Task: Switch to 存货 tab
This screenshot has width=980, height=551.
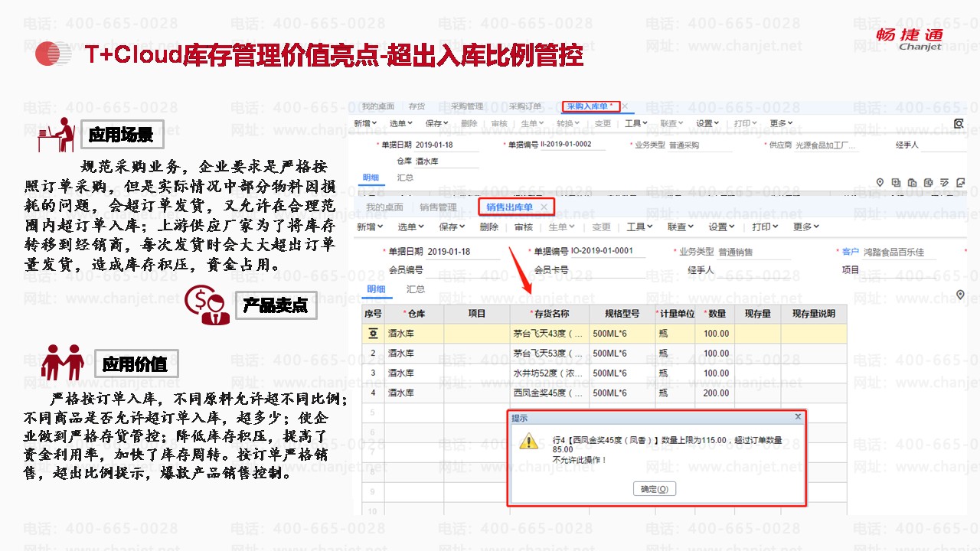Action: click(x=416, y=106)
